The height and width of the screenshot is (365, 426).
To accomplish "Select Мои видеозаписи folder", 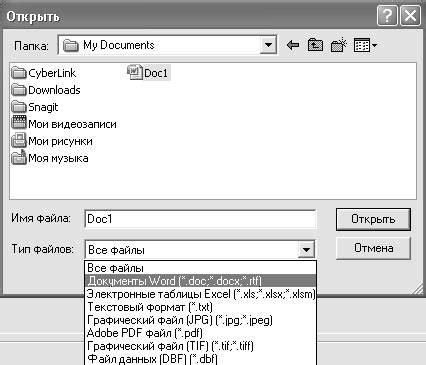I will pos(64,124).
